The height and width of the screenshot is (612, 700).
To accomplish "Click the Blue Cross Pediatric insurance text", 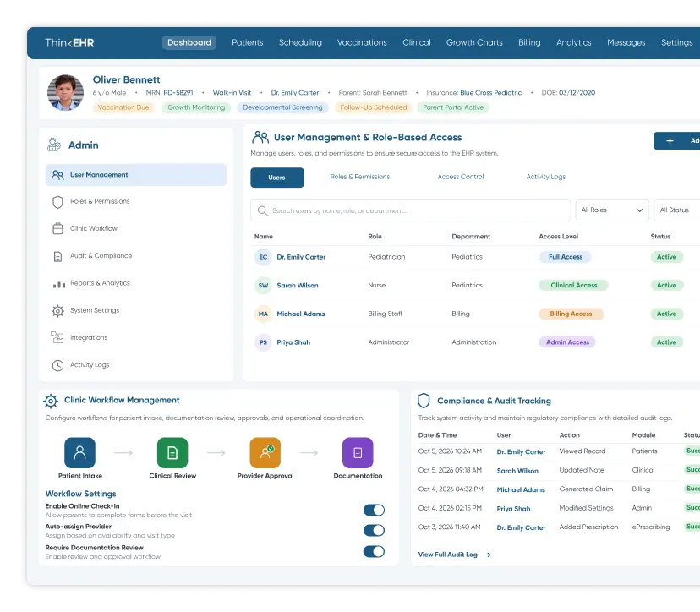I will coord(490,93).
